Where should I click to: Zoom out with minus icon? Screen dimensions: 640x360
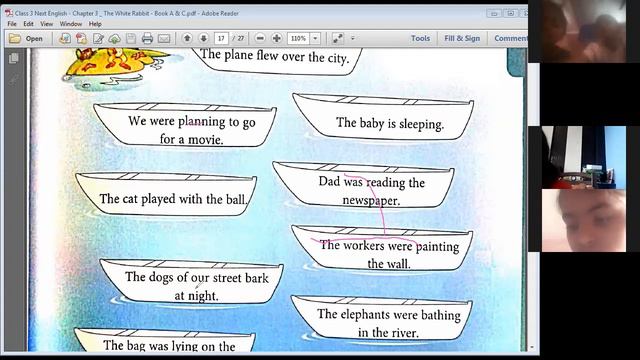(x=260, y=38)
